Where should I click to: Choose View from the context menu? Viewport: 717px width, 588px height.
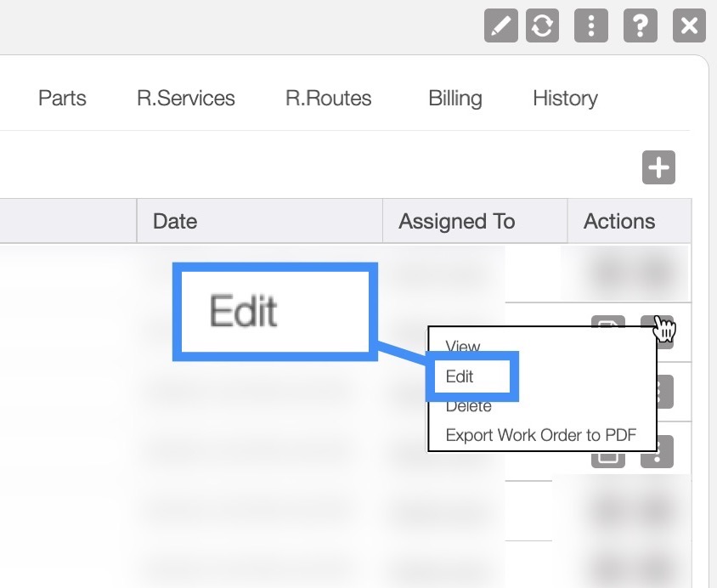coord(463,347)
